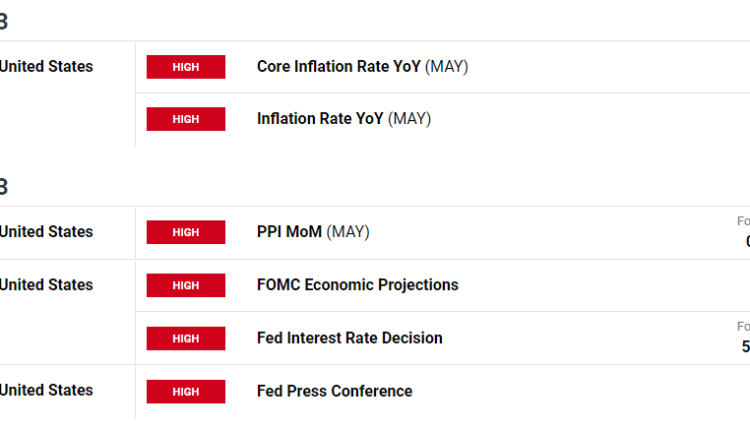Click United States beside Fed Press Conference

[x=46, y=391]
